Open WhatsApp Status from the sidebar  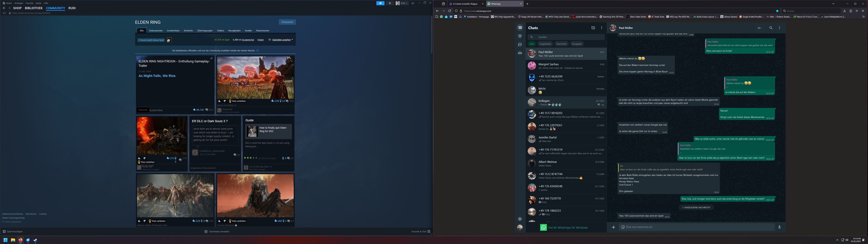520,36
